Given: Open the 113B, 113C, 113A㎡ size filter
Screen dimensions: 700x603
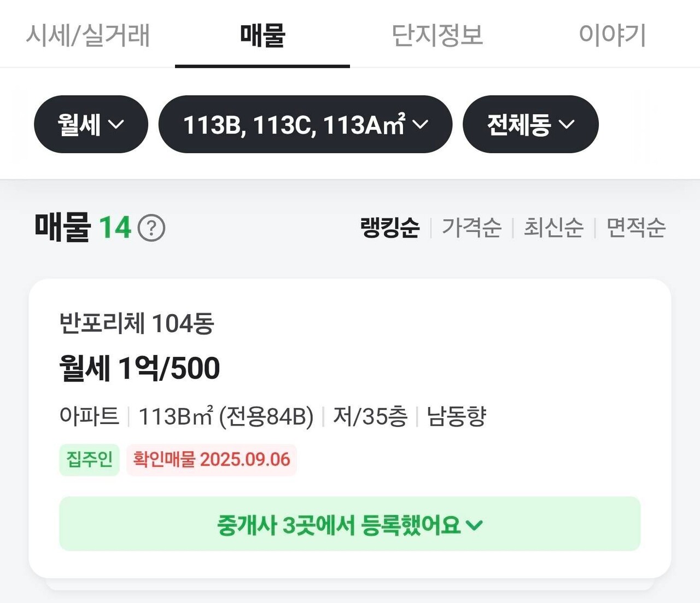Looking at the screenshot, I should [x=304, y=124].
